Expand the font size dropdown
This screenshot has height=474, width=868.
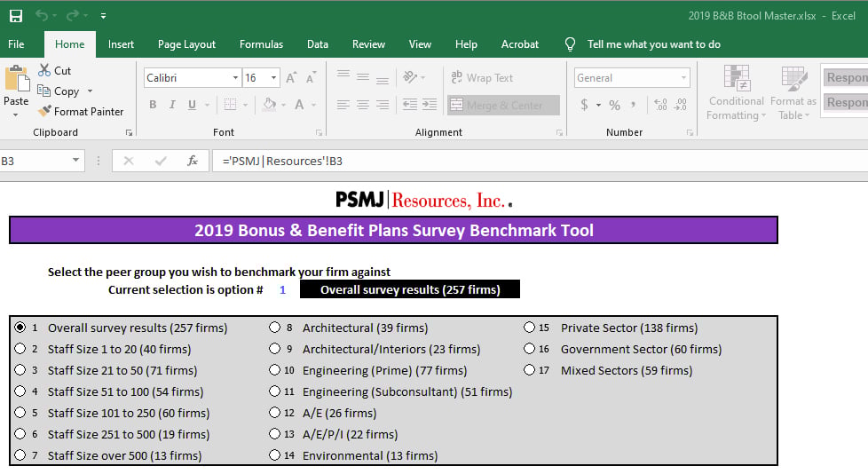click(273, 78)
